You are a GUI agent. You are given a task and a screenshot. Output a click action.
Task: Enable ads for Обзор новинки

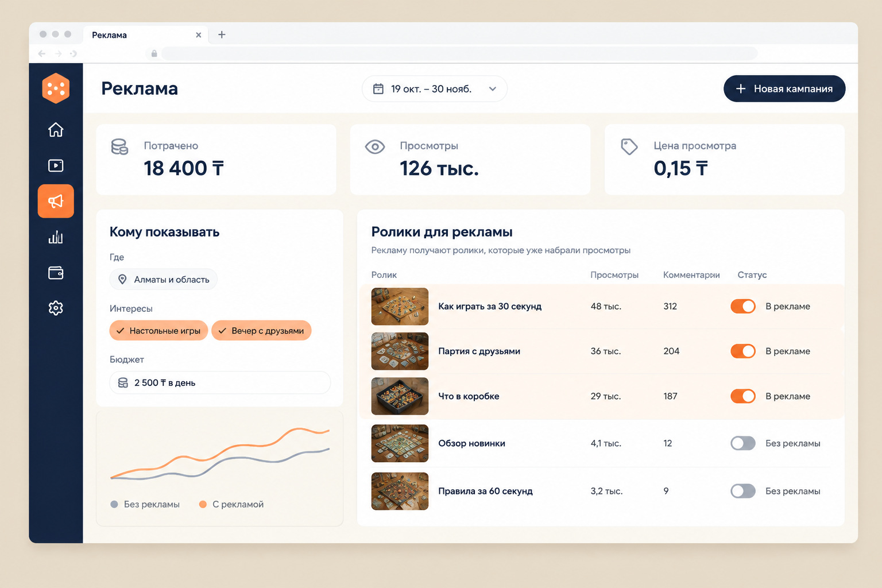743,443
